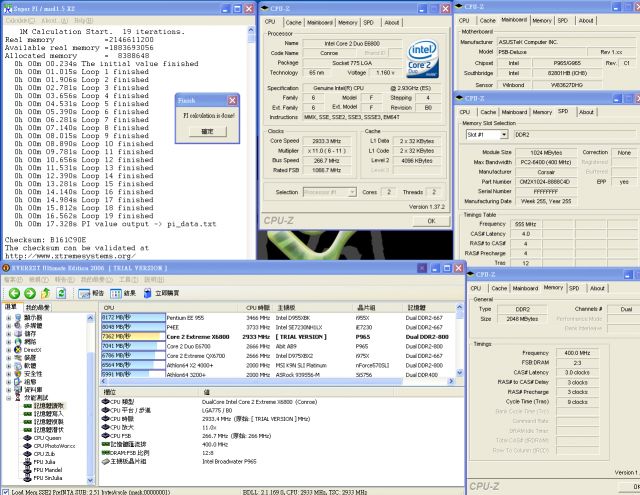
Task: Select the Display (顯示器) monitor icon in EVEREST tree
Action: [18, 317]
